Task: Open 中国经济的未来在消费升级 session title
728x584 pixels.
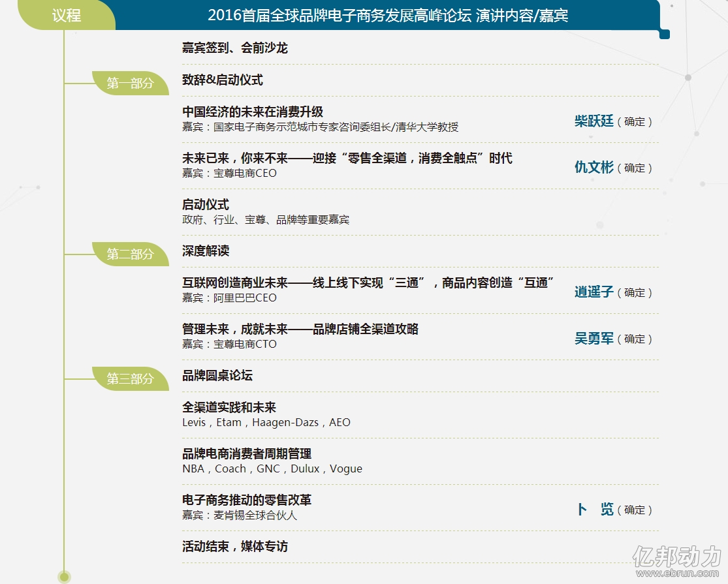Action: point(253,112)
